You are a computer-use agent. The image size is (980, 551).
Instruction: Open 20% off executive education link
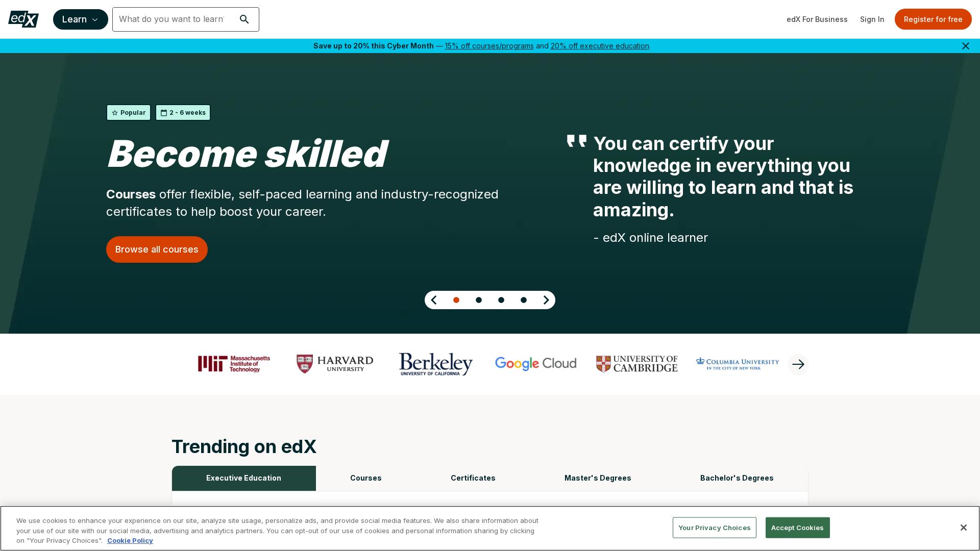[600, 46]
